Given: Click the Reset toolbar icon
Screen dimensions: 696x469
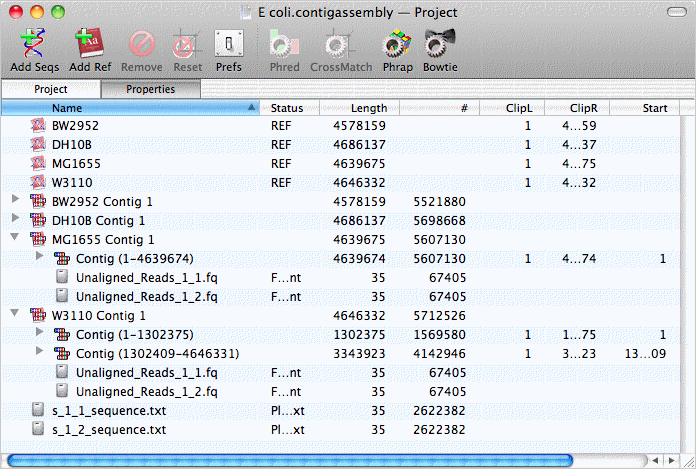Looking at the screenshot, I should point(186,44).
